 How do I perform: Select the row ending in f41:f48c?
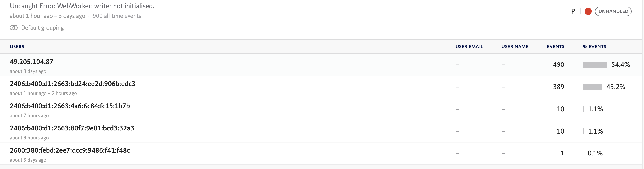point(70,150)
